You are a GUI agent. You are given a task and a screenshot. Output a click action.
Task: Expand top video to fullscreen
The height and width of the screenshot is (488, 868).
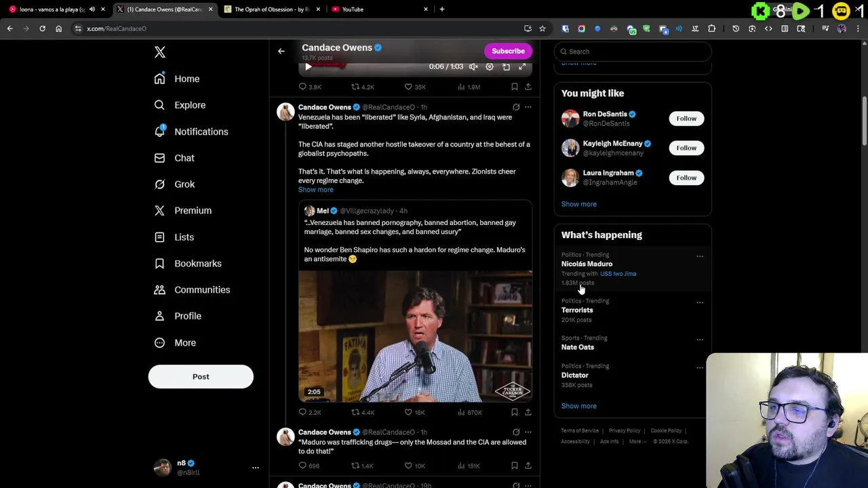tap(522, 66)
